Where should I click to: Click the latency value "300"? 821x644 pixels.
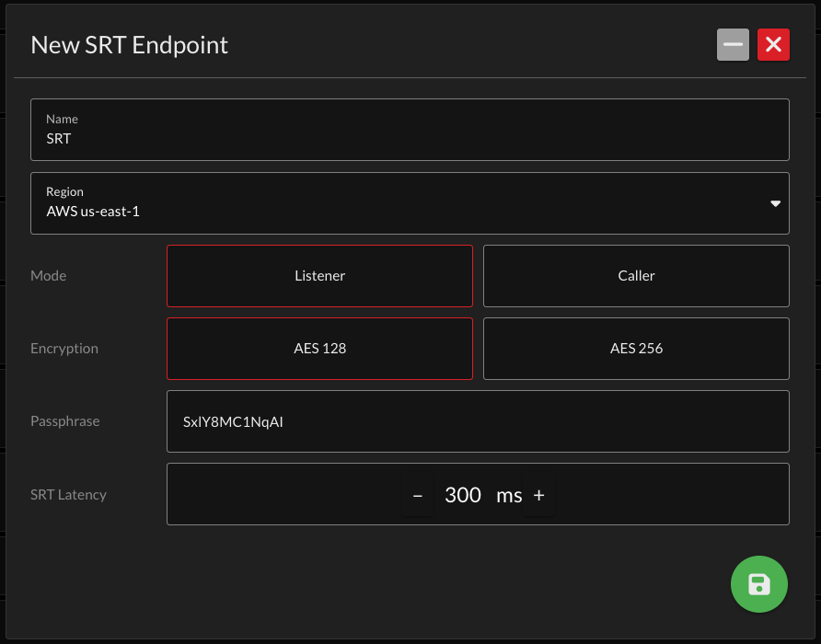tap(463, 494)
